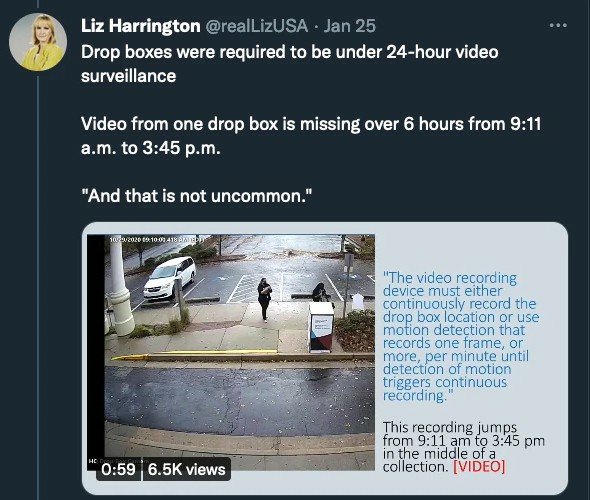Screen dimensions: 590x500
Task: Click the vertical thread line beside avatar
Action: pos(38,286)
